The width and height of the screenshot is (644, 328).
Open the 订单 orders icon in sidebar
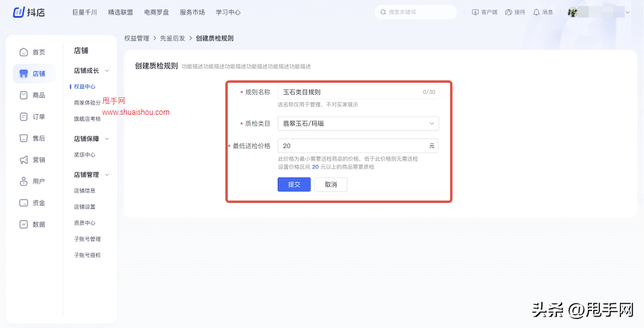[24, 117]
